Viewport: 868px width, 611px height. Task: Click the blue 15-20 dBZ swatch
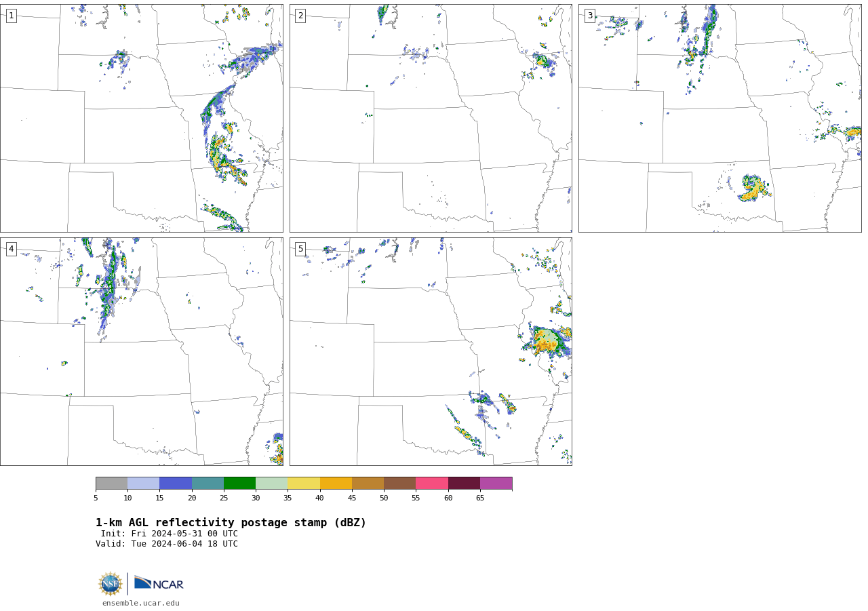pyautogui.click(x=176, y=484)
